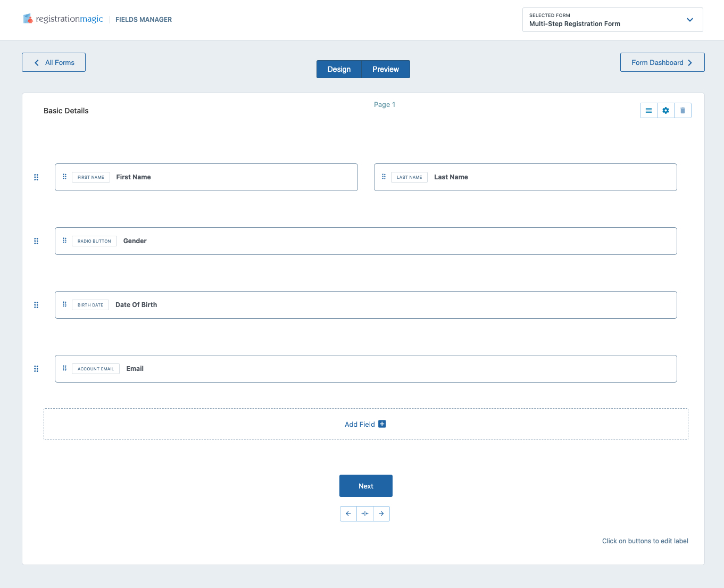Align the Next button to the left

(x=348, y=514)
